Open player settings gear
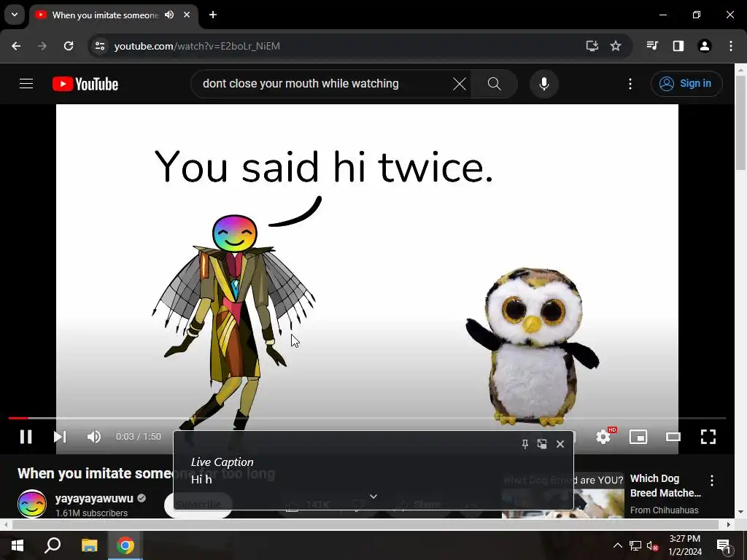The height and width of the screenshot is (560, 747). (x=603, y=437)
